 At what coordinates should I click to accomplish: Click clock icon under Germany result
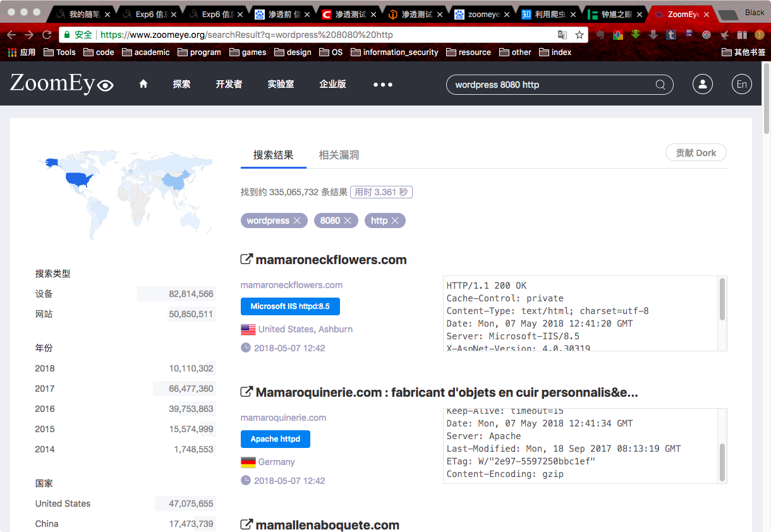point(246,480)
